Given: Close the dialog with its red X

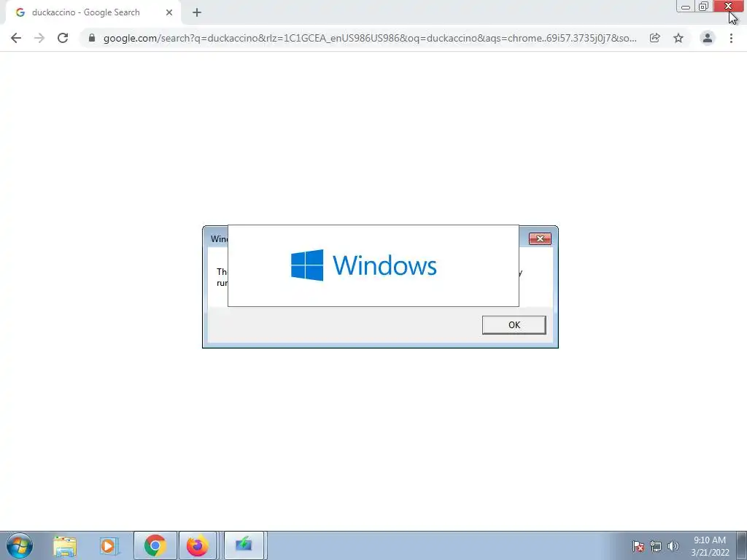Looking at the screenshot, I should click(x=541, y=238).
